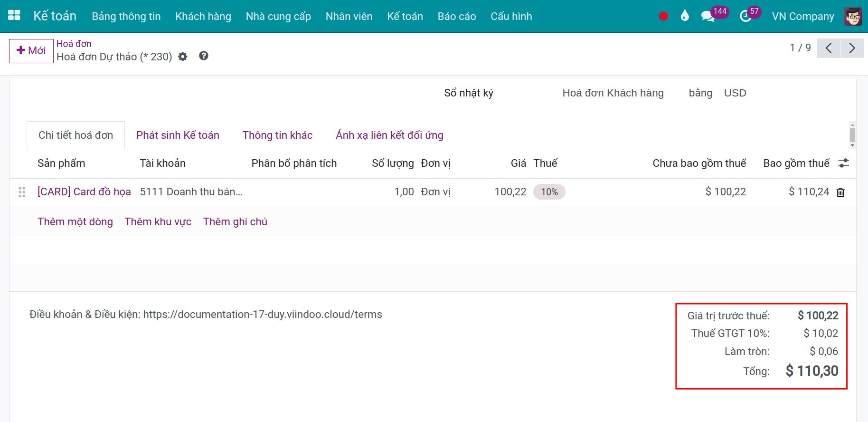Open optional columns settings icon in table header
868x422 pixels.
tap(843, 163)
